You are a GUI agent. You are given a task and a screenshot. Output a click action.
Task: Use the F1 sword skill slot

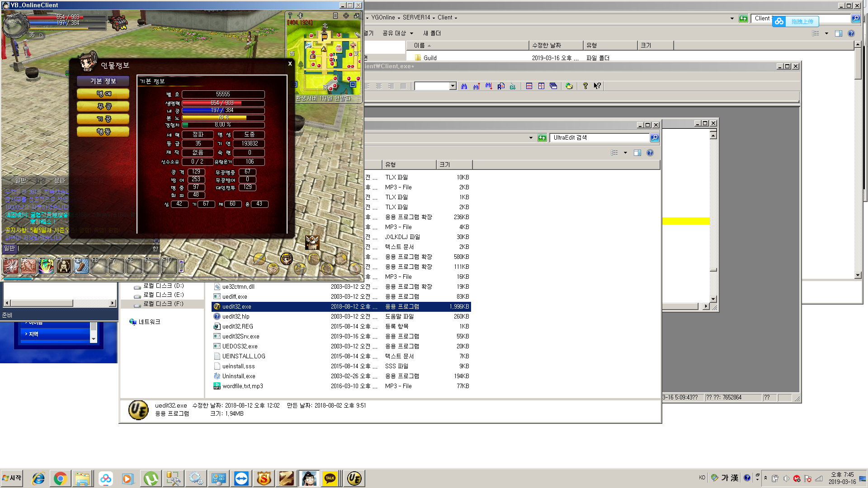click(10, 266)
